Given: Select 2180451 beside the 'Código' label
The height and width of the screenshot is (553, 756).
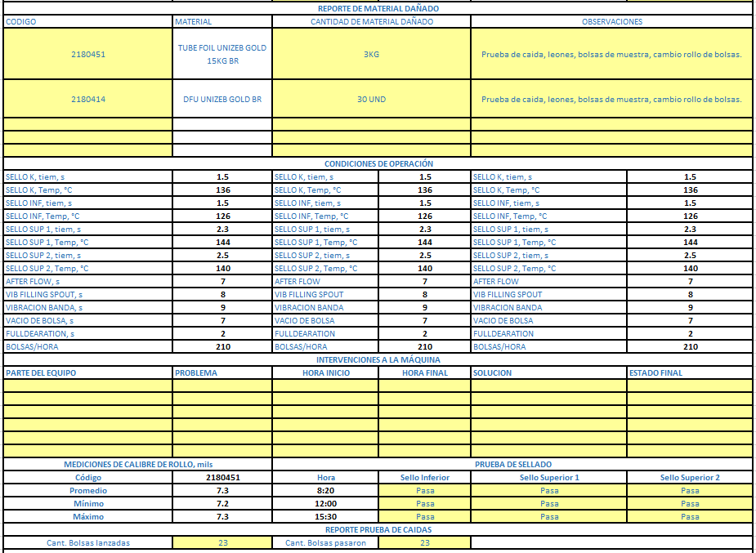Looking at the screenshot, I should 222,478.
